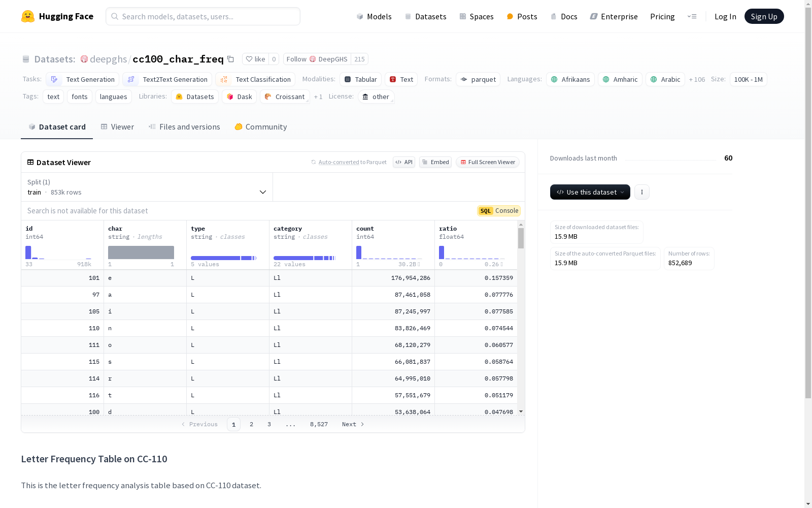Open the other license tag
812x508 pixels.
coord(376,97)
